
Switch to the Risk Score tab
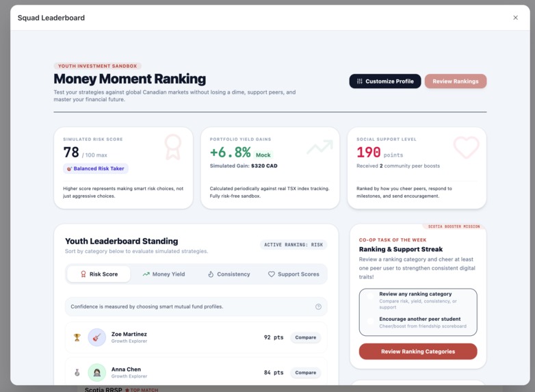pos(99,274)
